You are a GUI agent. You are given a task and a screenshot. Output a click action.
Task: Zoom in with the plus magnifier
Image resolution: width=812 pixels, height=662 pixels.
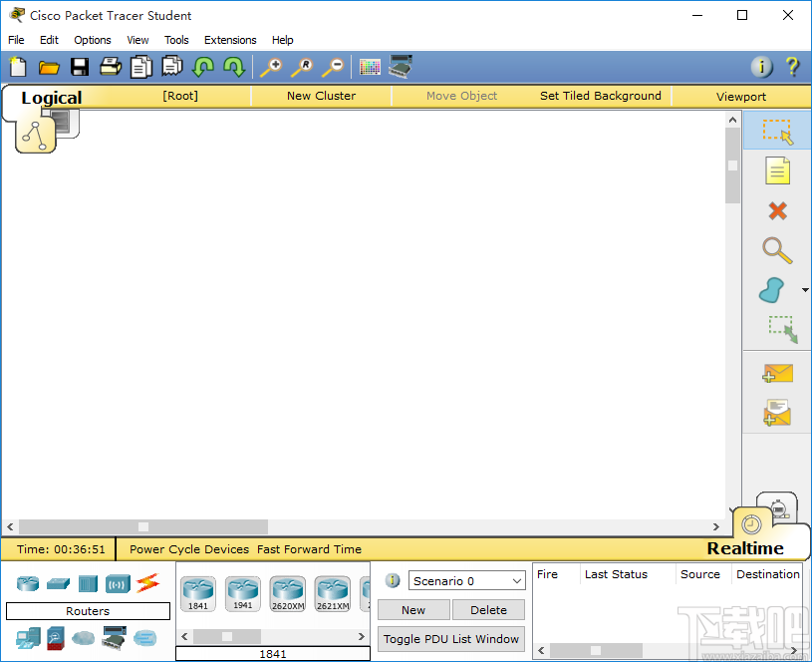tap(271, 68)
